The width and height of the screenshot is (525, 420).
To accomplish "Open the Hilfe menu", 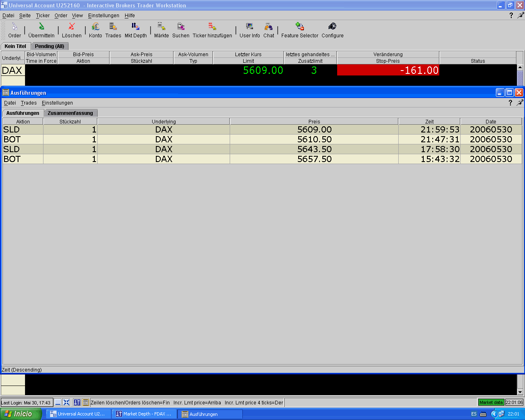I will 130,16.
